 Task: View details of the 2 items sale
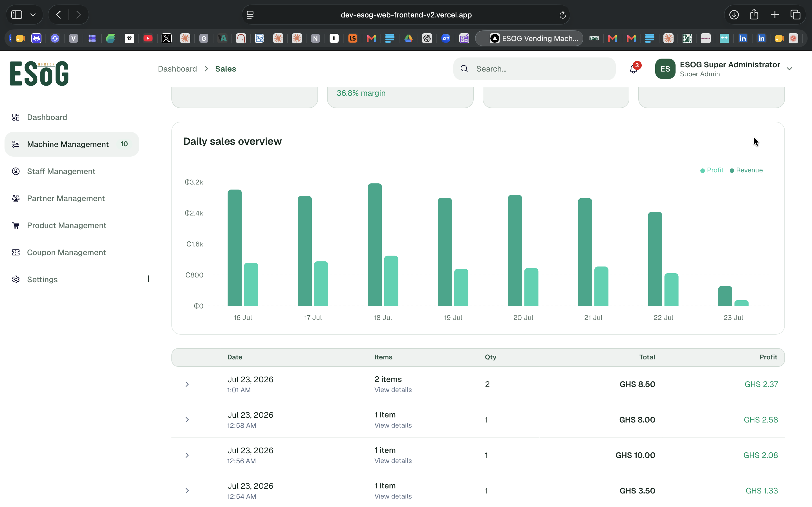pyautogui.click(x=393, y=390)
